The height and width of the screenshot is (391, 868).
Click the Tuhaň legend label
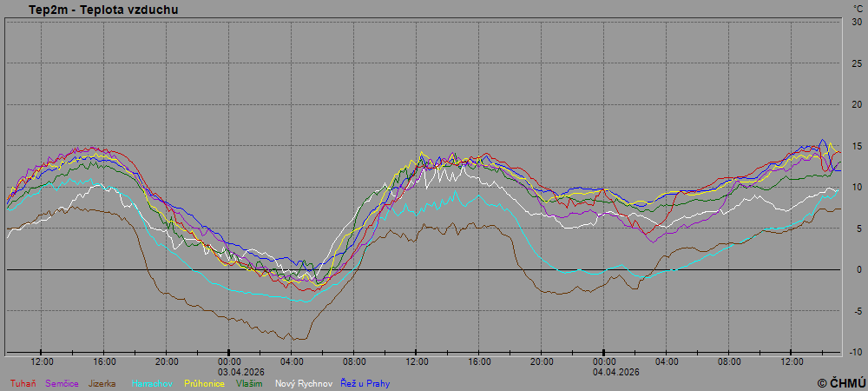point(23,383)
